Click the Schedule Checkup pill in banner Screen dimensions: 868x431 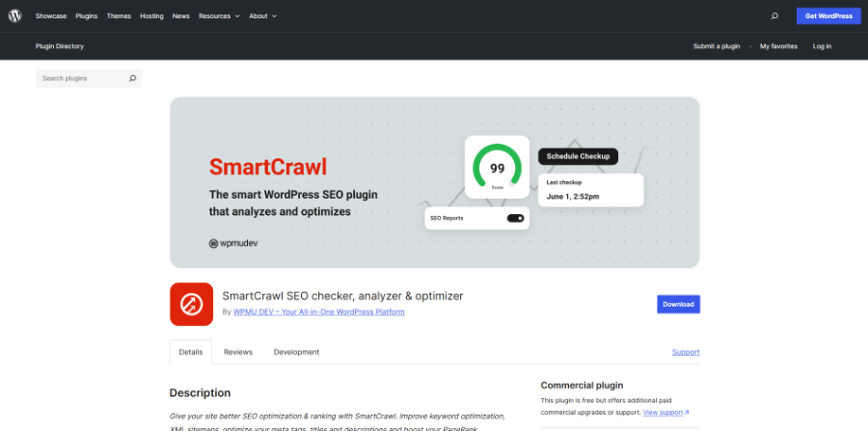[578, 156]
